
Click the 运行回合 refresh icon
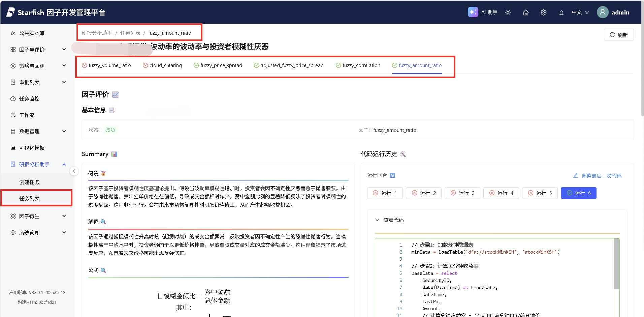click(392, 175)
